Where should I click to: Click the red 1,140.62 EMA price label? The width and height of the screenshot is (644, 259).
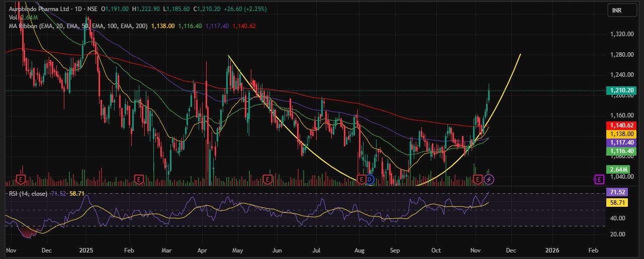[622, 125]
